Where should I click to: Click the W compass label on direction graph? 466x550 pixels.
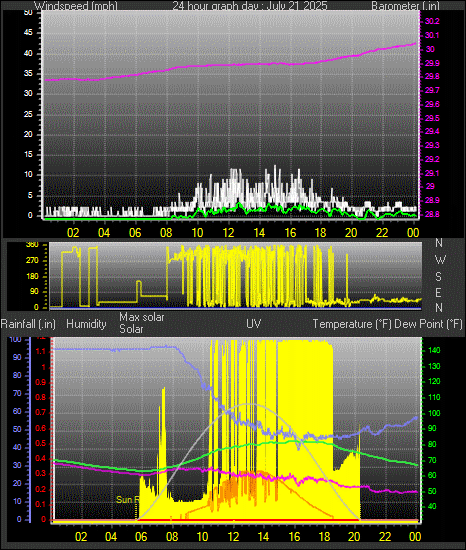(x=440, y=260)
